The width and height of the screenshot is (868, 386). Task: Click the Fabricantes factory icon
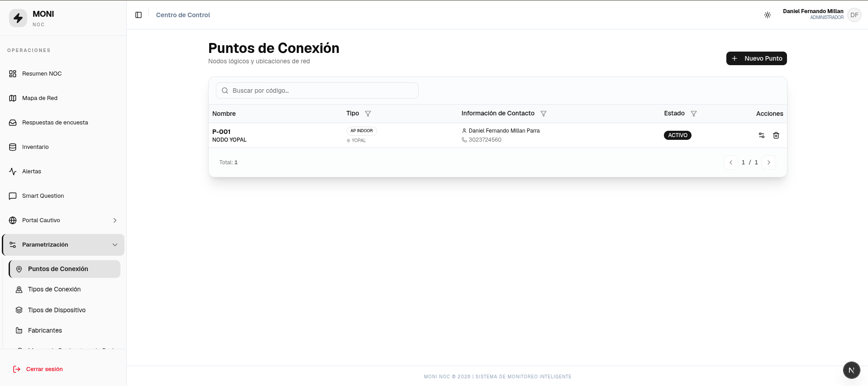point(19,330)
